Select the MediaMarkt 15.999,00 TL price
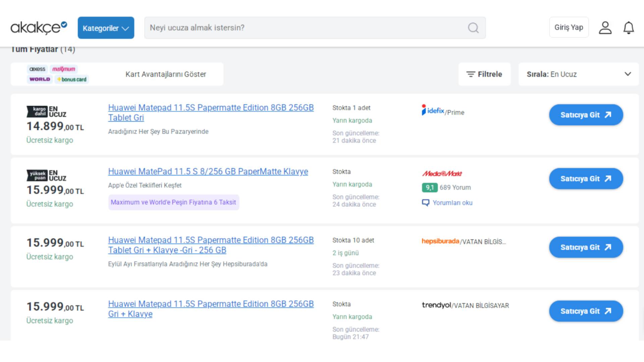The height and width of the screenshot is (362, 644). tap(55, 190)
